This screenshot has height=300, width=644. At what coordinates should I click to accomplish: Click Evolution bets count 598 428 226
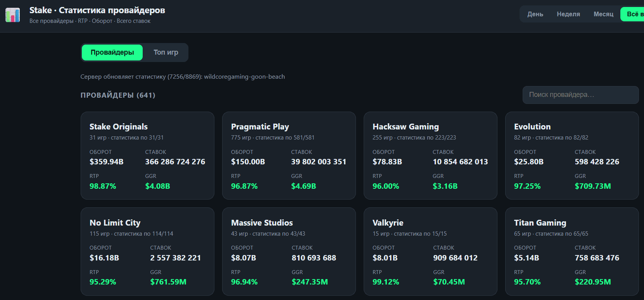point(597,162)
